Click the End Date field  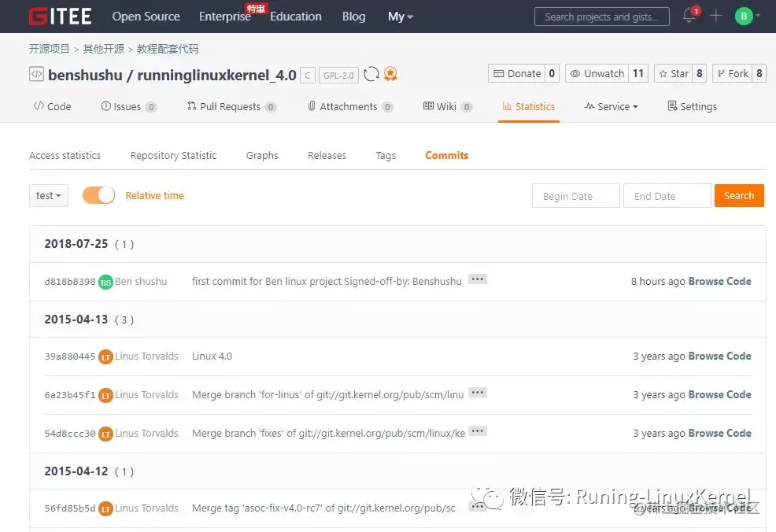(x=667, y=195)
